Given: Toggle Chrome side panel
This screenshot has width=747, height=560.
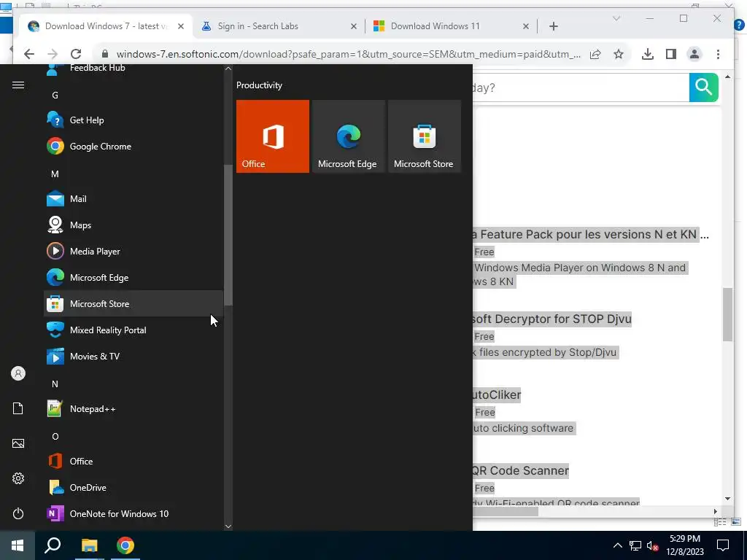Looking at the screenshot, I should click(671, 54).
